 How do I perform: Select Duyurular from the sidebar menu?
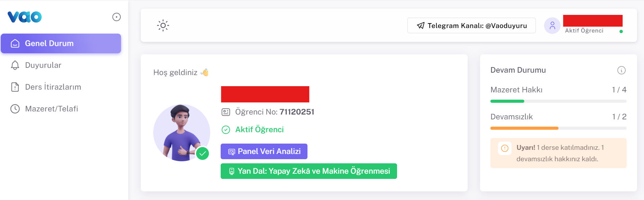point(43,65)
